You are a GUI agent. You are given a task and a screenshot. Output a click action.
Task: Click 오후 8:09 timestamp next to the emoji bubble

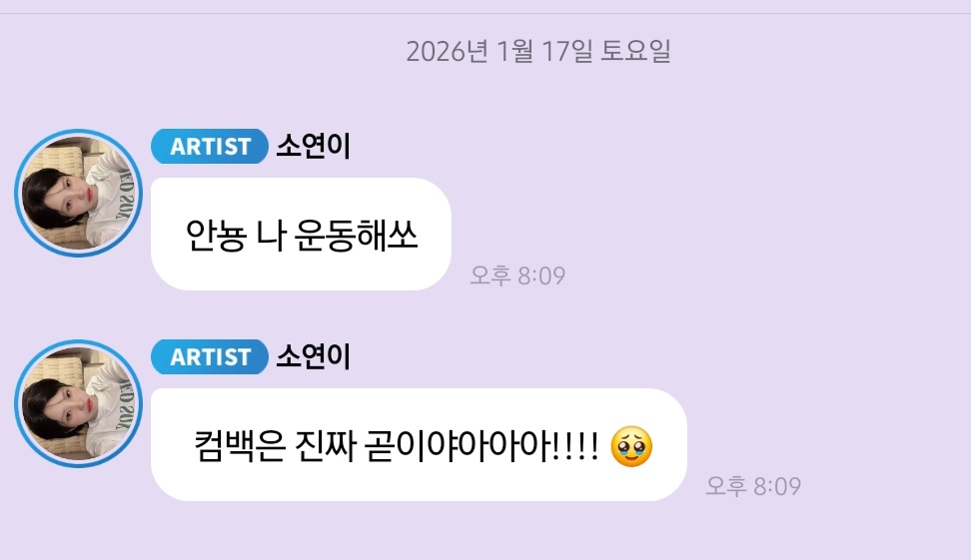click(753, 486)
